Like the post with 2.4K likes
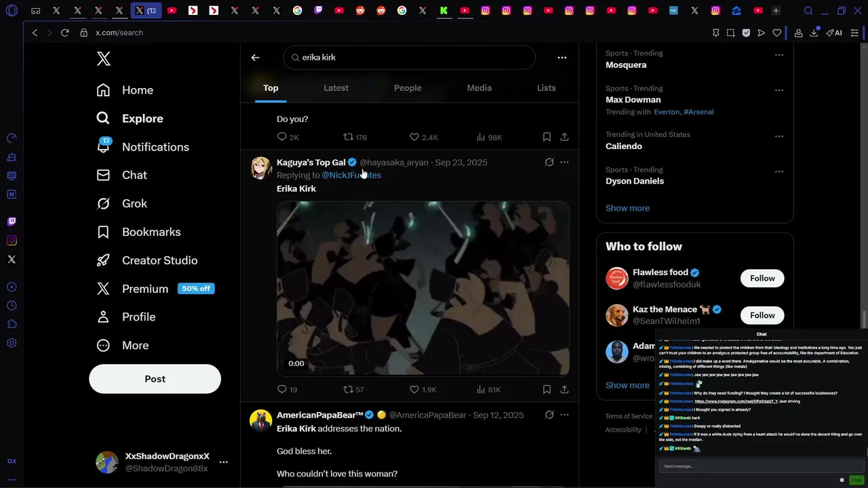This screenshot has width=868, height=488. (x=424, y=137)
